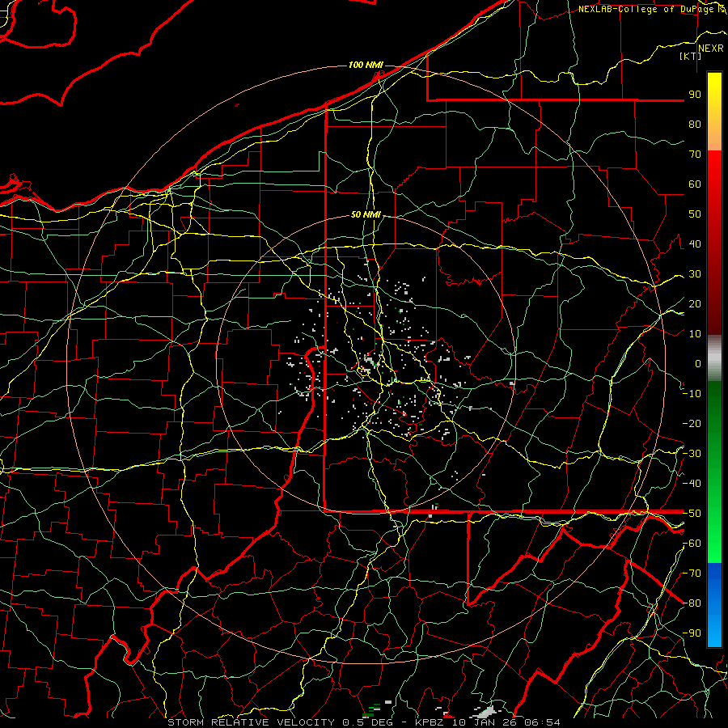
Task: Select the 90 value on the velocity scale
Action: tap(695, 95)
